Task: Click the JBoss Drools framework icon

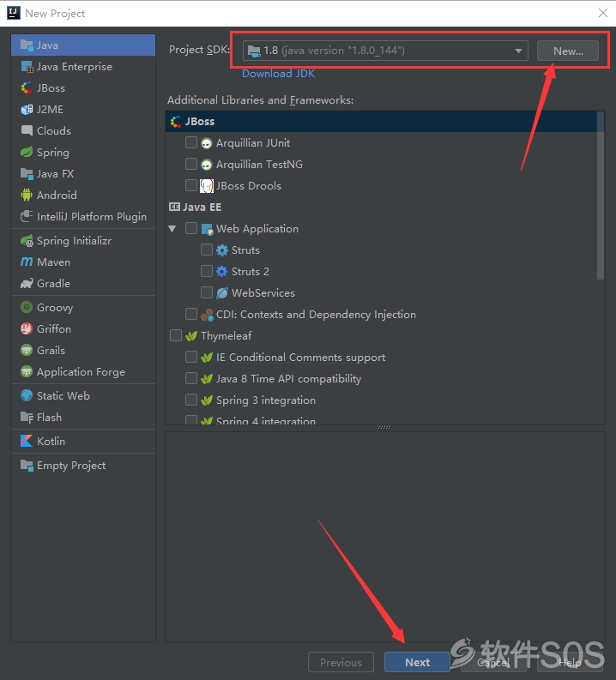Action: point(207,186)
